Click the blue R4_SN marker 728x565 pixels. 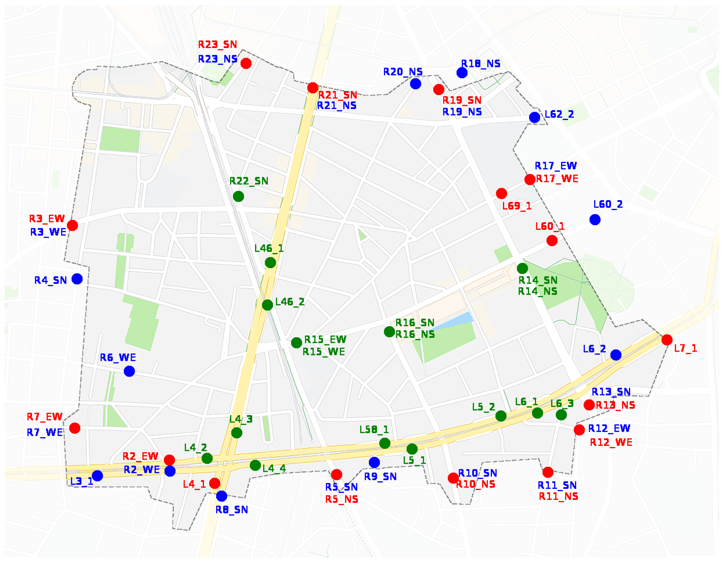point(77,279)
